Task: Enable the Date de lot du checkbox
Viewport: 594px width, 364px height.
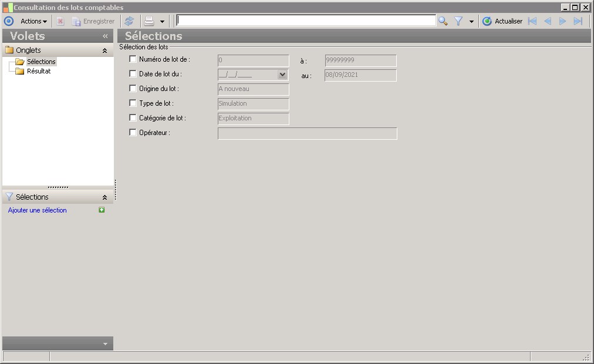Action: click(133, 74)
